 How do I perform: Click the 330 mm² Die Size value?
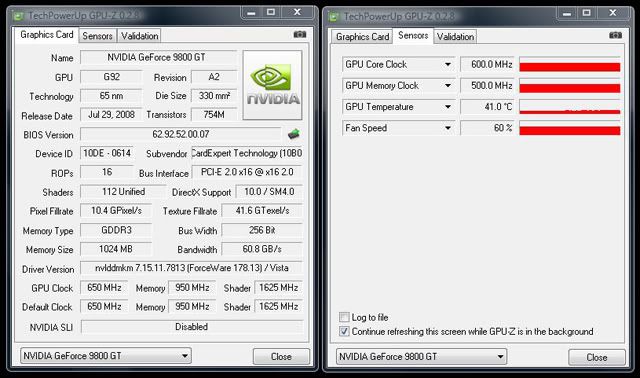click(214, 96)
